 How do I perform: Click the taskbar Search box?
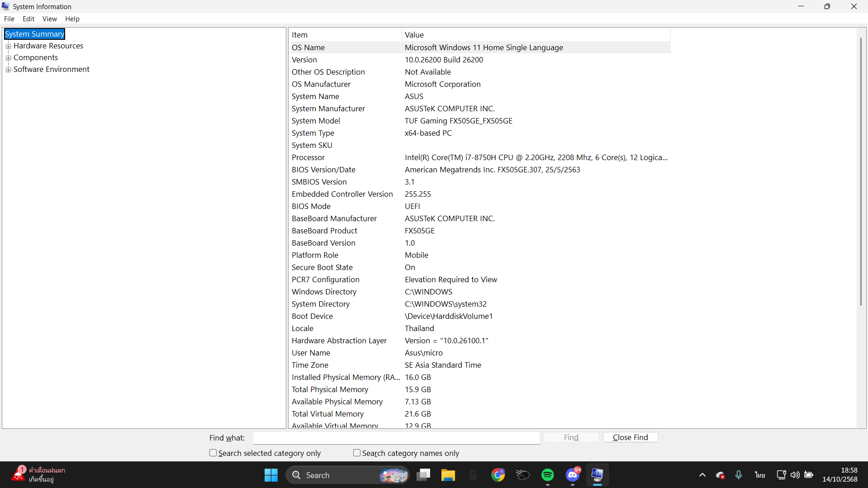pos(347,475)
